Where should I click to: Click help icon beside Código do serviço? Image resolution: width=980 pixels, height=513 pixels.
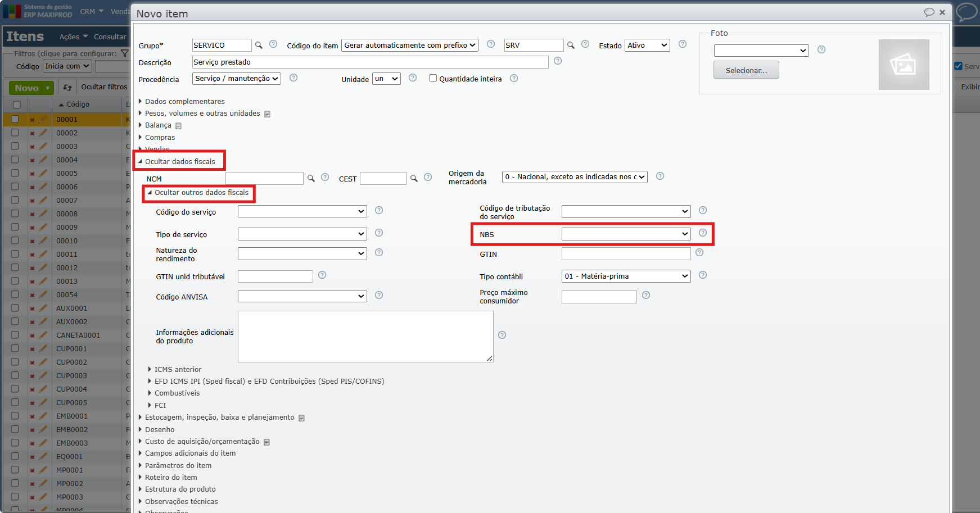coord(379,210)
